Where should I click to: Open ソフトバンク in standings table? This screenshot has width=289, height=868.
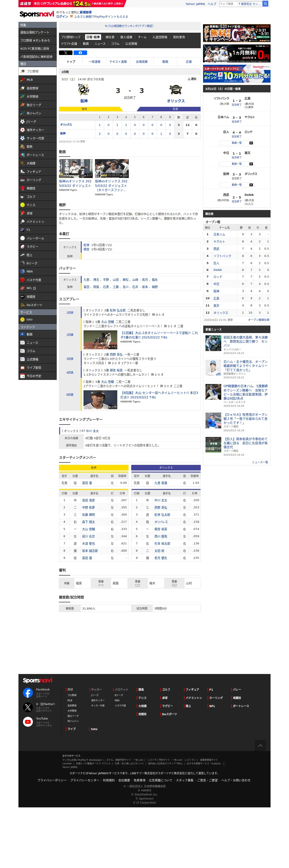click(x=222, y=256)
